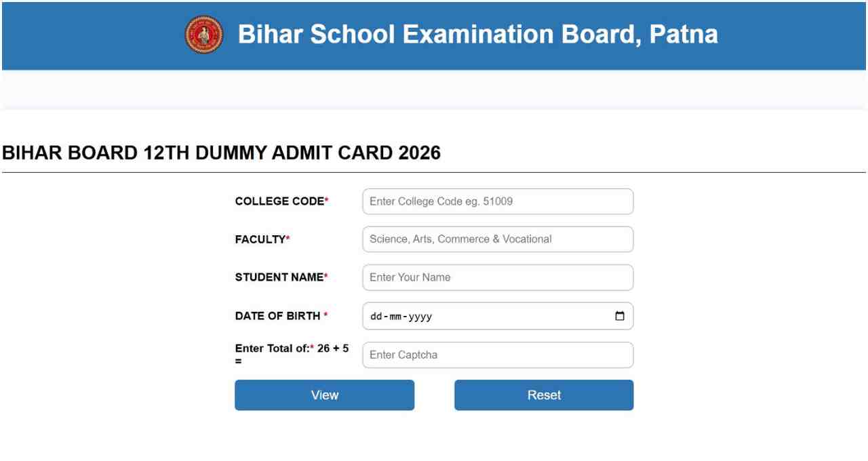
Task: Click the Dummy Admit Card 2026 heading
Action: (221, 153)
